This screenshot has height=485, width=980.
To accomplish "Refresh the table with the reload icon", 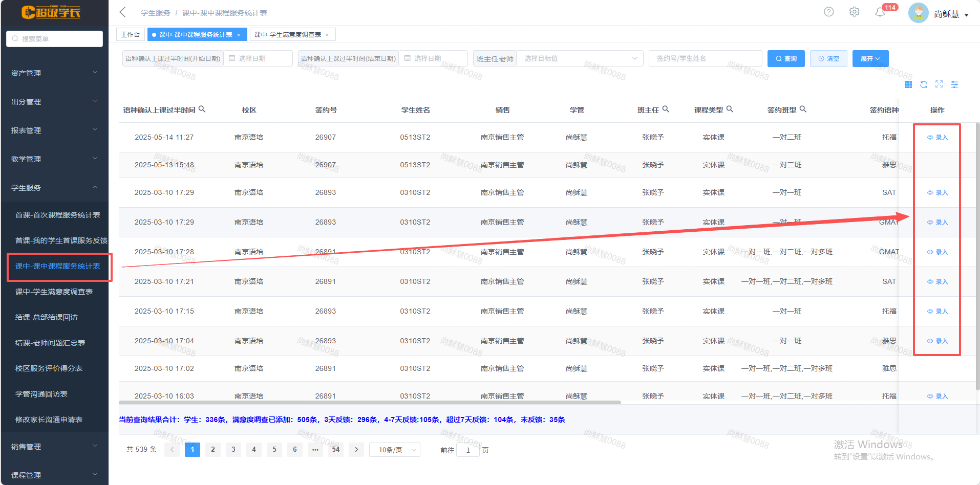I will 924,84.
